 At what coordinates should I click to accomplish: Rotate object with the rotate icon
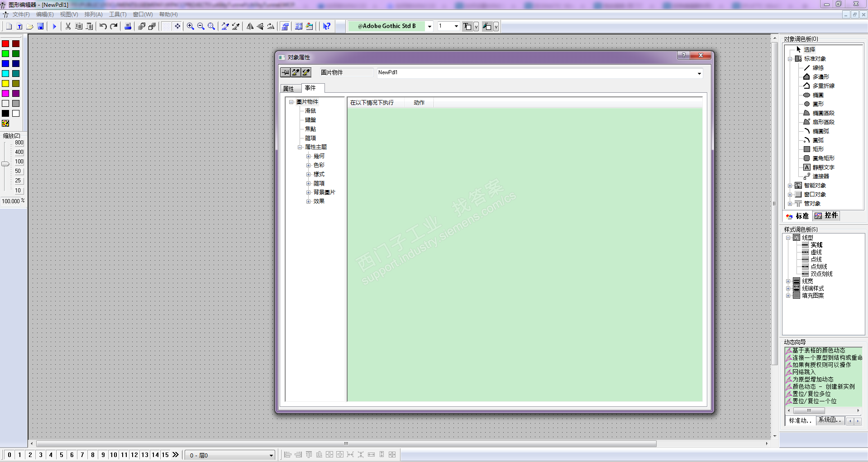(271, 26)
